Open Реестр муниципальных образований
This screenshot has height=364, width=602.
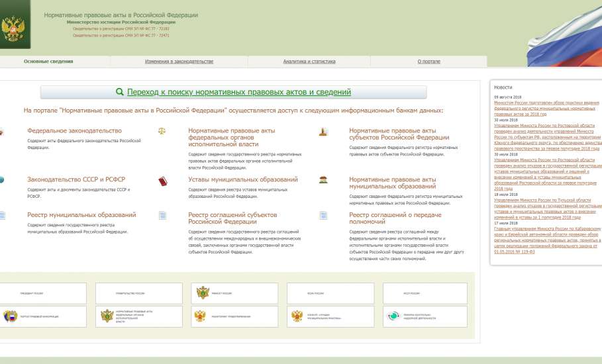pos(81,215)
